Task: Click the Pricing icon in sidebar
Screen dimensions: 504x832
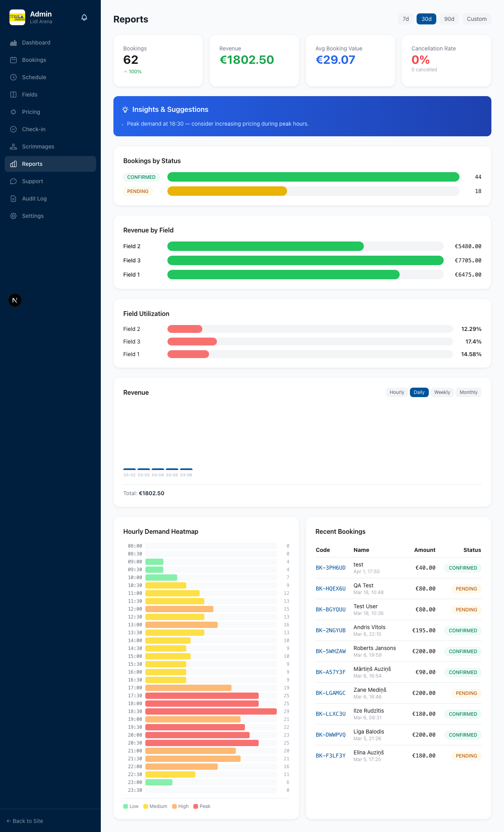Action: coord(13,112)
